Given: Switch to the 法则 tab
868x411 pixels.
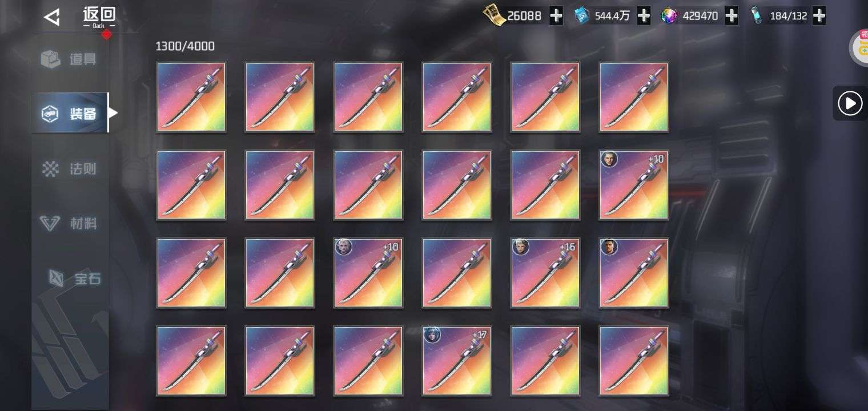Looking at the screenshot, I should click(69, 169).
